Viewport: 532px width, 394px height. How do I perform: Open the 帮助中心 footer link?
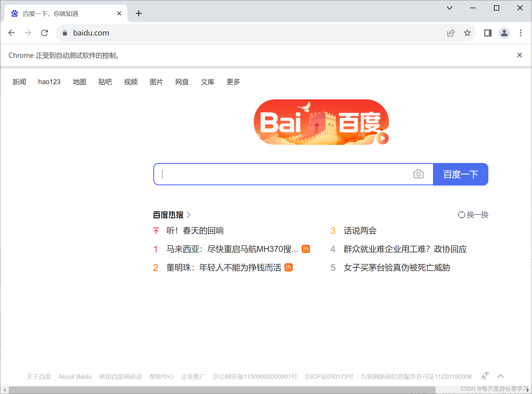162,376
